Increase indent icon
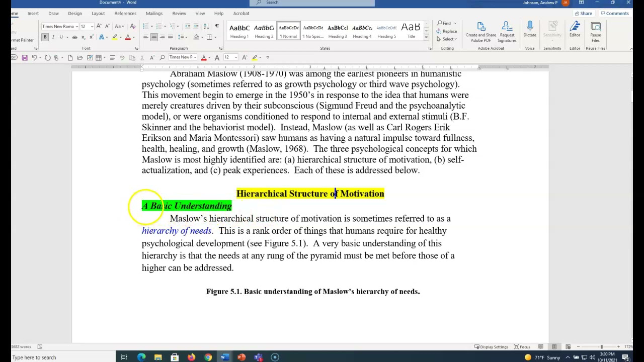Image resolution: width=644 pixels, height=362 pixels. click(x=196, y=26)
